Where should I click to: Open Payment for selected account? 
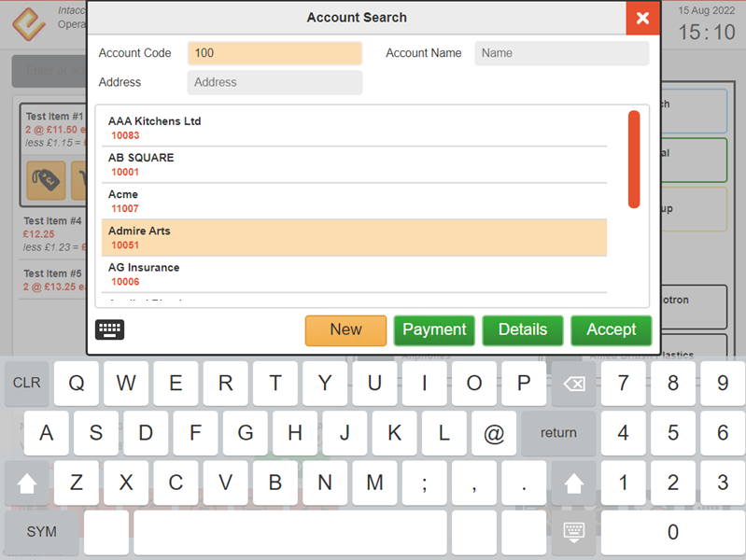(434, 329)
